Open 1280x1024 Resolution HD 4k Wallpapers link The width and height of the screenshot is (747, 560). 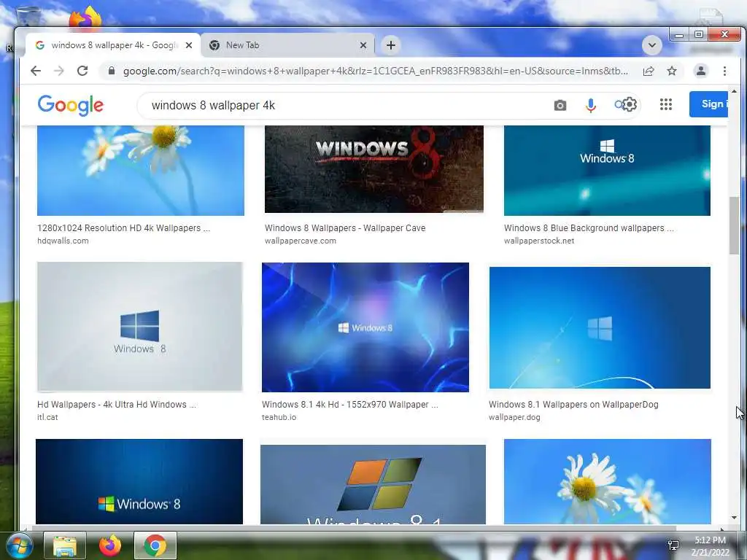pyautogui.click(x=123, y=228)
